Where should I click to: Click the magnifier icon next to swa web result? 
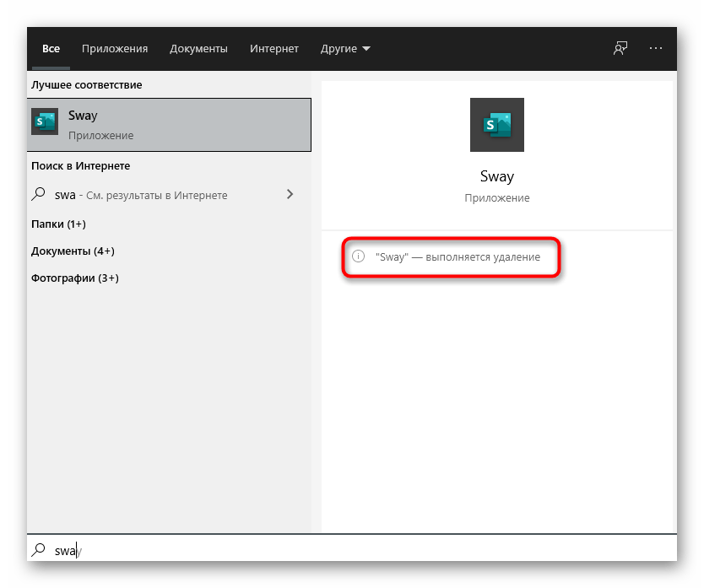[39, 194]
